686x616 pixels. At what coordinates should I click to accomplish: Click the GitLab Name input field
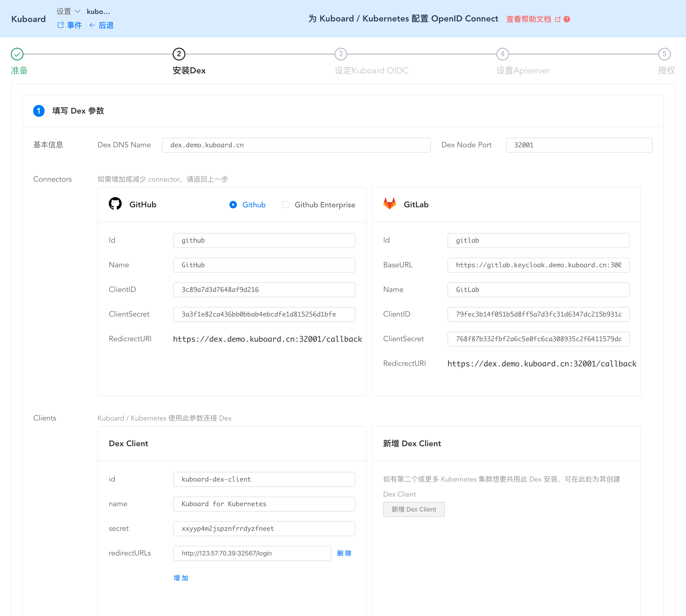pyautogui.click(x=538, y=290)
